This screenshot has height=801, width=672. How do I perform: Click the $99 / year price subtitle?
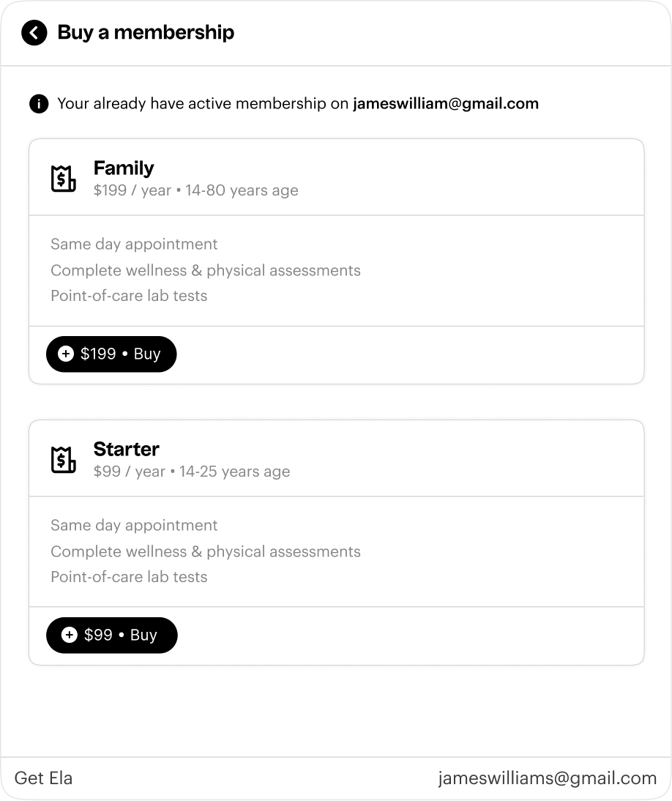click(x=129, y=472)
